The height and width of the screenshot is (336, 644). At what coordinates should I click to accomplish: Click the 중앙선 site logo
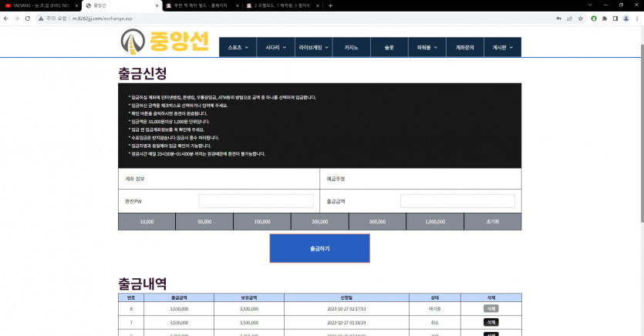coord(165,42)
